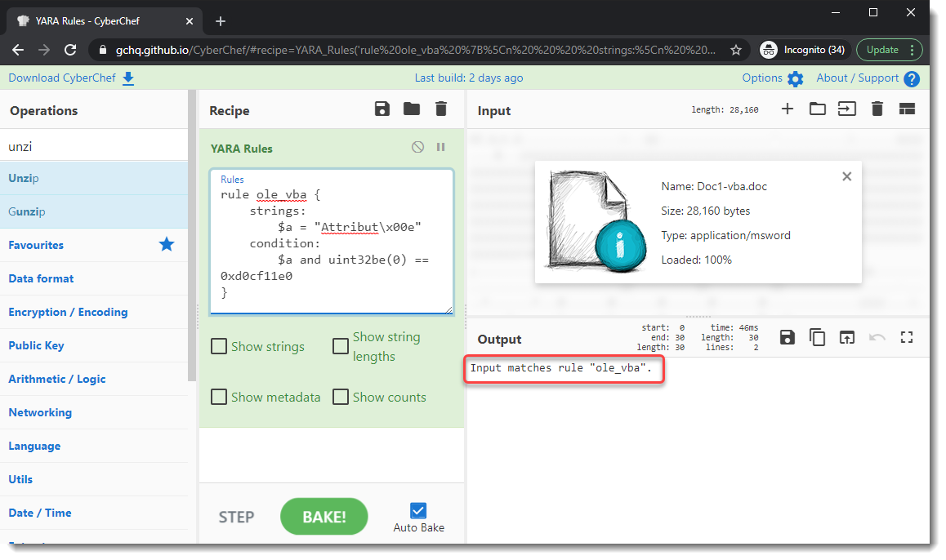Click the operations search field
This screenshot has height=560, width=946.
(93, 147)
